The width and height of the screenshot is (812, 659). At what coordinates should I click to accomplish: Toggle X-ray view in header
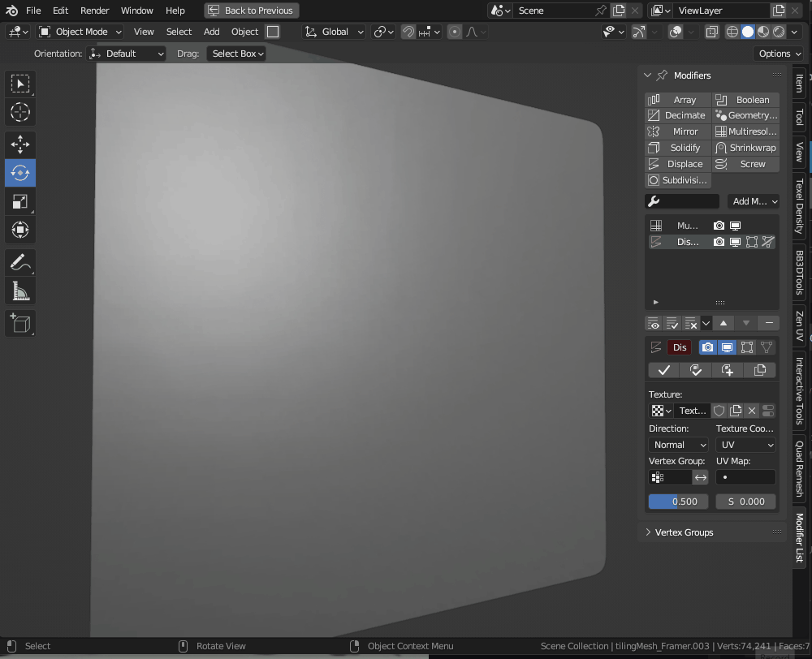tap(711, 32)
